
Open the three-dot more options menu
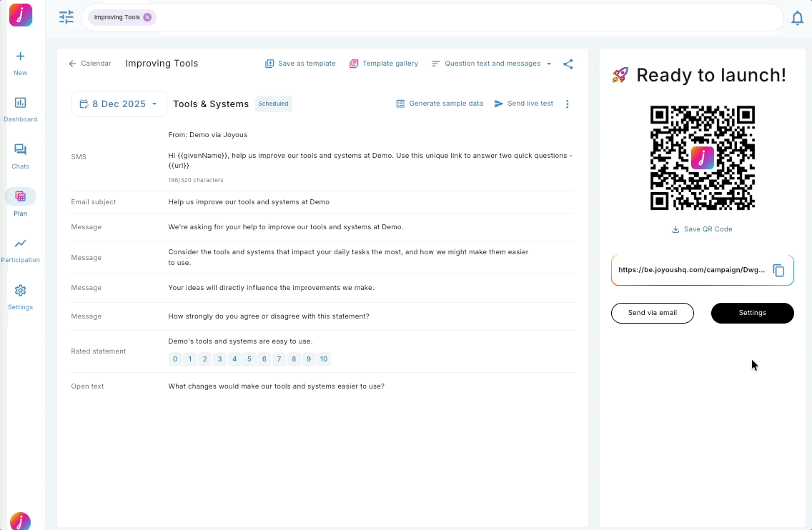point(568,104)
